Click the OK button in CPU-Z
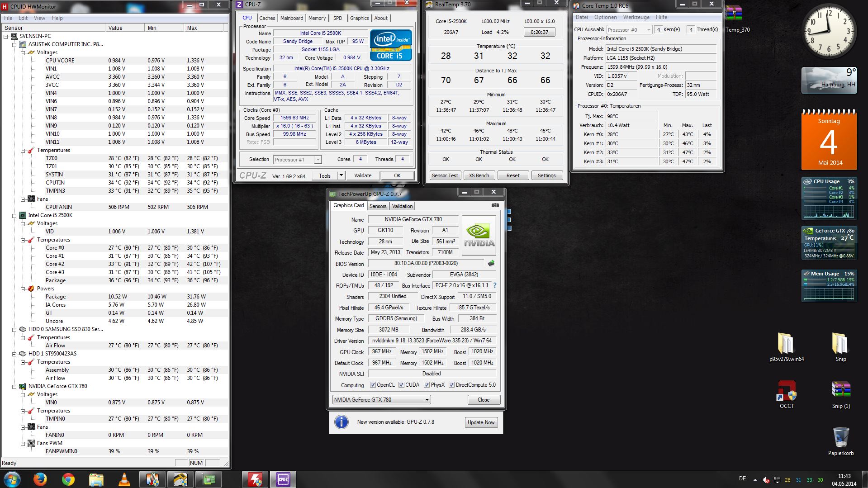Screen dimensions: 868x488 click(x=397, y=175)
